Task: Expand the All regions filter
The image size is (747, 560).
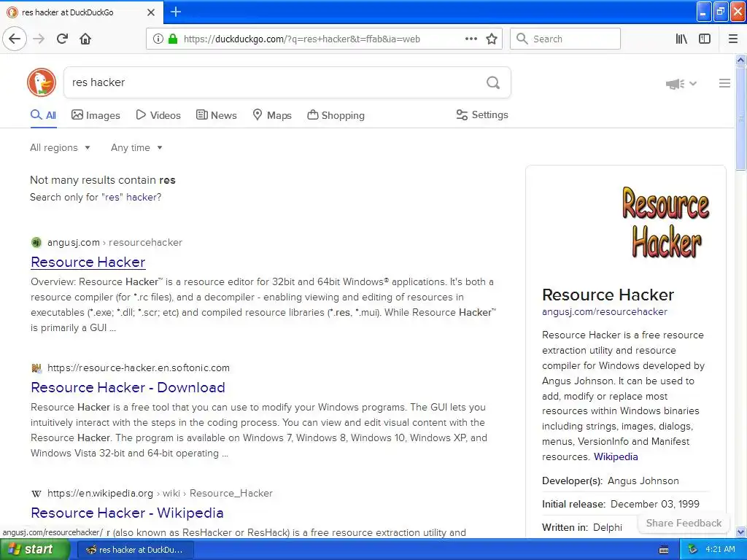Action: [60, 147]
